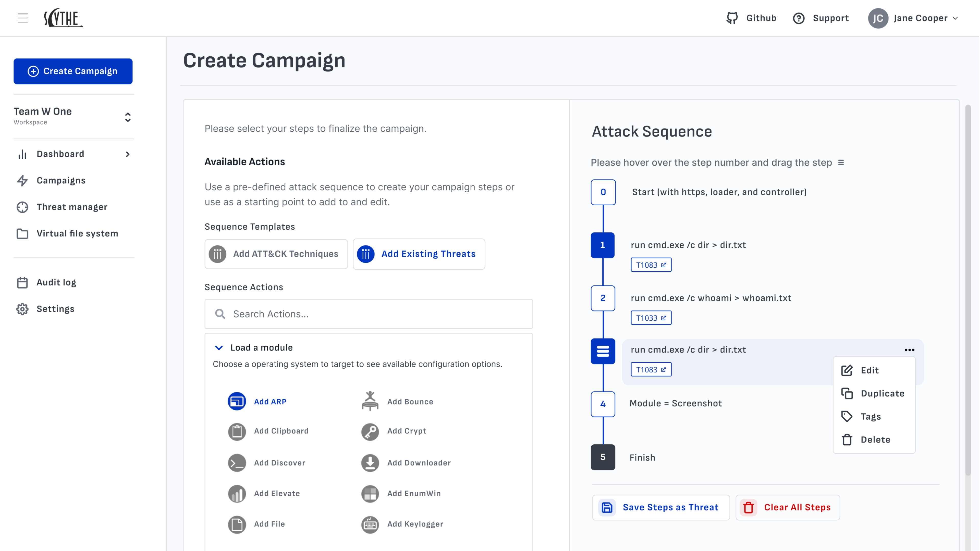Choose the Add Downloader icon

[370, 463]
